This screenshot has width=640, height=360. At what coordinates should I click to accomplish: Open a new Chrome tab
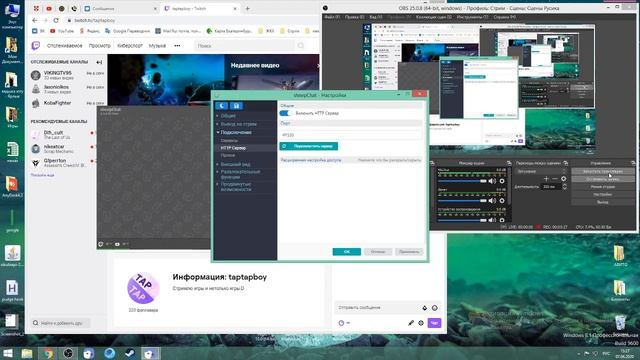coord(247,8)
